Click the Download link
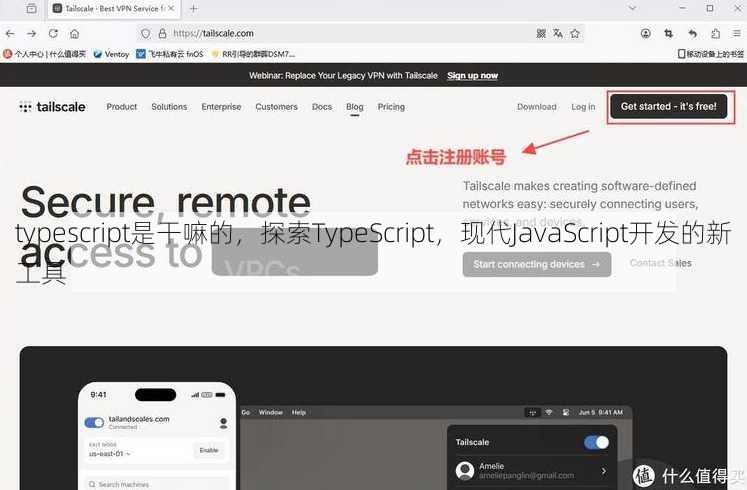Image resolution: width=747 pixels, height=490 pixels. click(536, 107)
